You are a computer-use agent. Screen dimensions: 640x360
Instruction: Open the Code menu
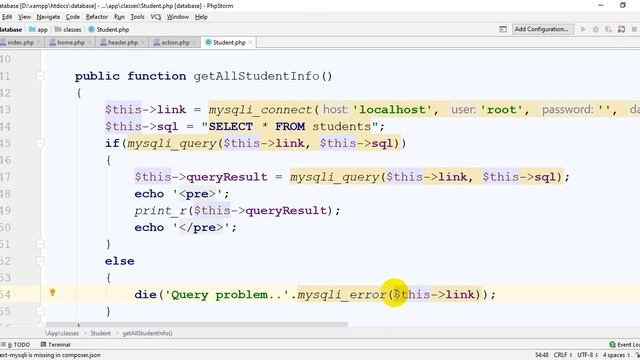pyautogui.click(x=73, y=17)
